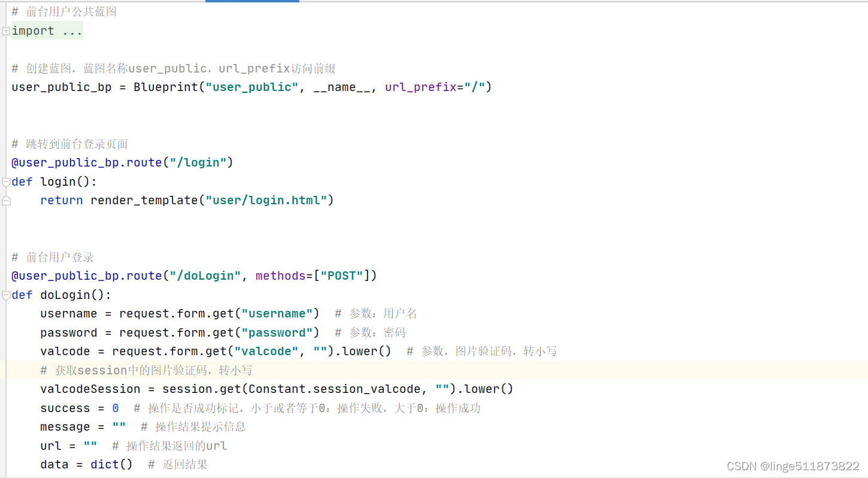Click the 'username' variable being assigned
This screenshot has width=868, height=478.
69,313
